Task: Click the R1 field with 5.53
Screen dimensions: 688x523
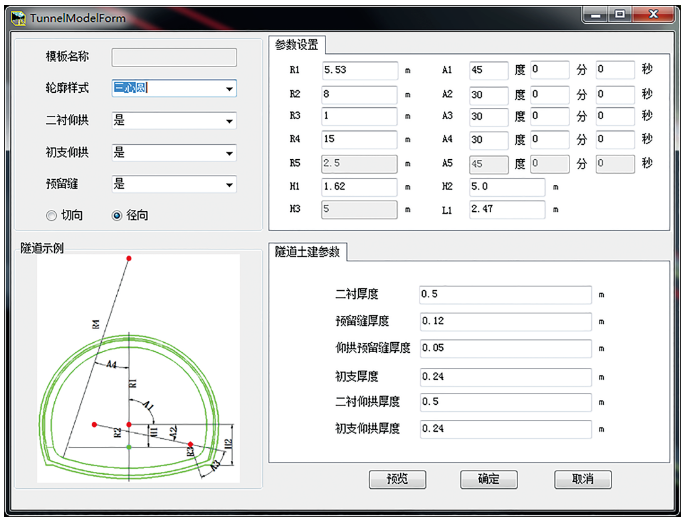Action: click(x=360, y=70)
